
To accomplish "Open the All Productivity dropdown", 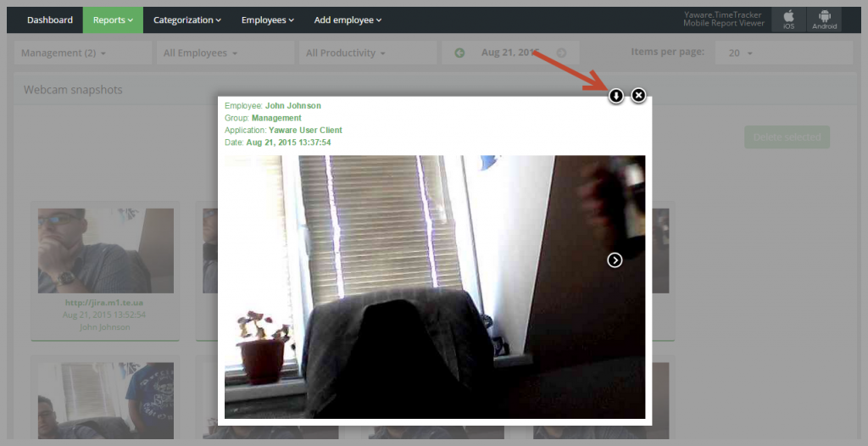I will coord(368,53).
